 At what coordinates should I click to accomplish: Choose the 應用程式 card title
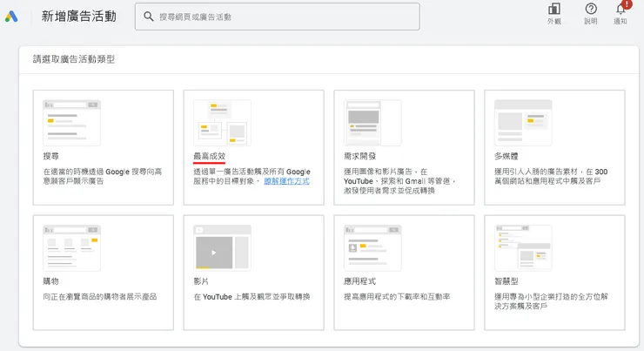point(359,281)
